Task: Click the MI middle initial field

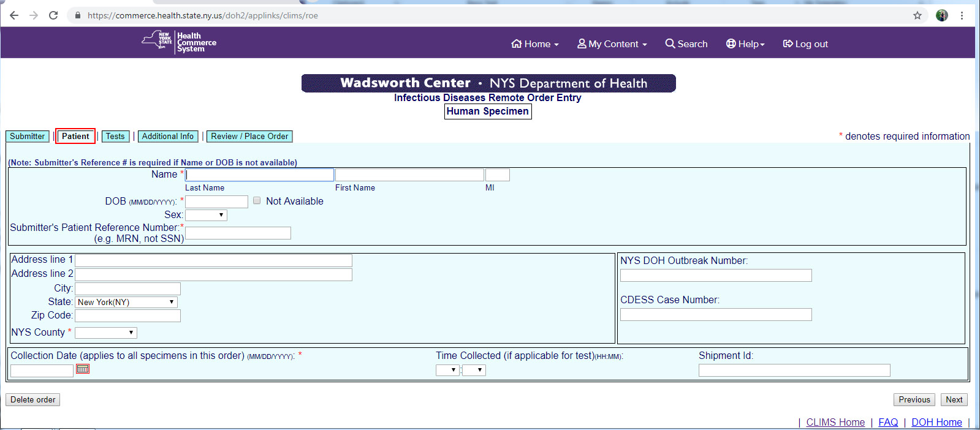Action: [498, 175]
